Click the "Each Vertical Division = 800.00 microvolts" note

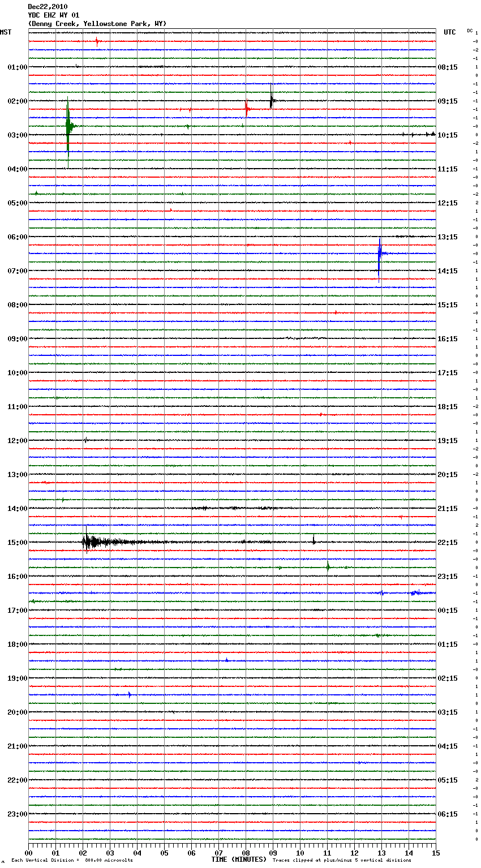coord(72,861)
